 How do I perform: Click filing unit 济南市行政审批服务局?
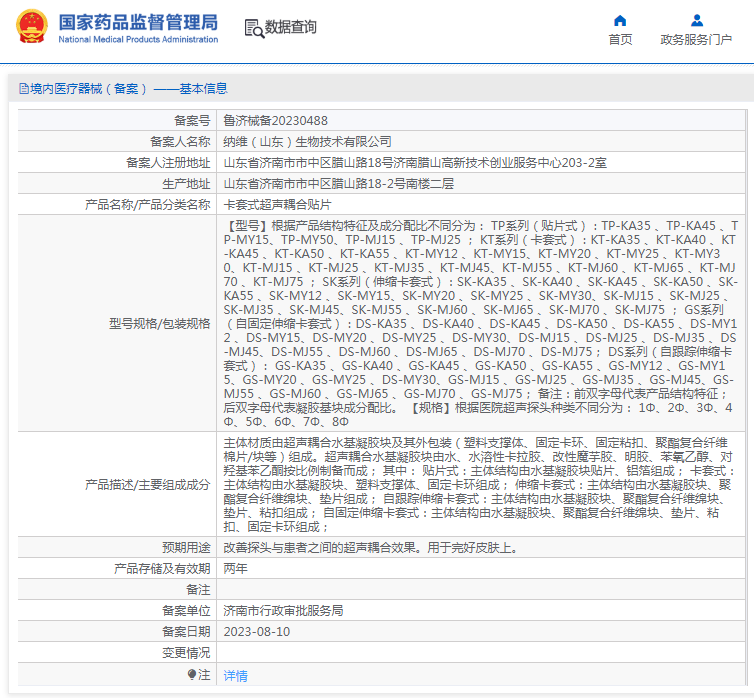pyautogui.click(x=283, y=611)
